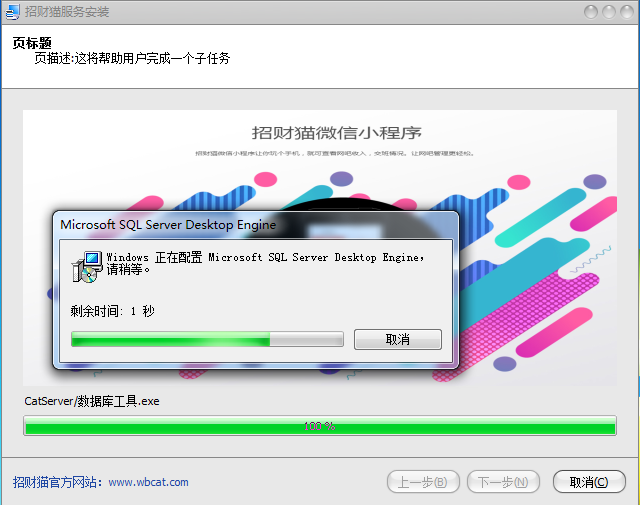Click the 100 % installation progress bar
This screenshot has height=505, width=640.
click(x=320, y=426)
